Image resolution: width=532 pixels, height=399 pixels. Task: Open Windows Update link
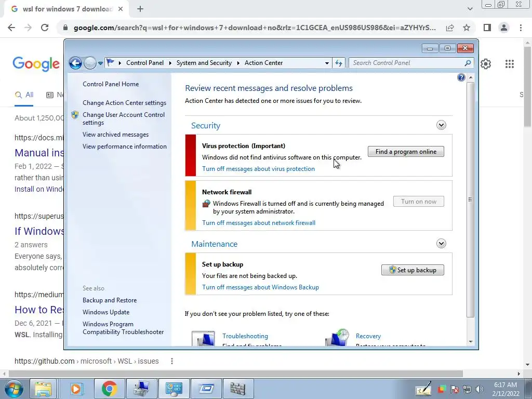click(x=106, y=312)
